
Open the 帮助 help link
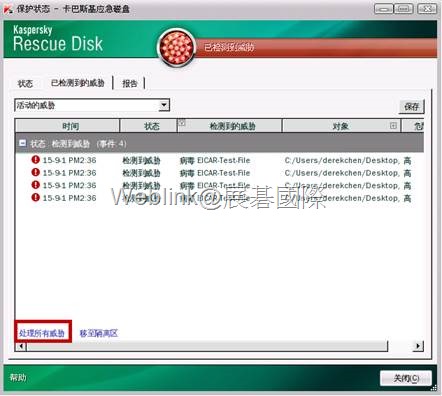click(x=17, y=377)
